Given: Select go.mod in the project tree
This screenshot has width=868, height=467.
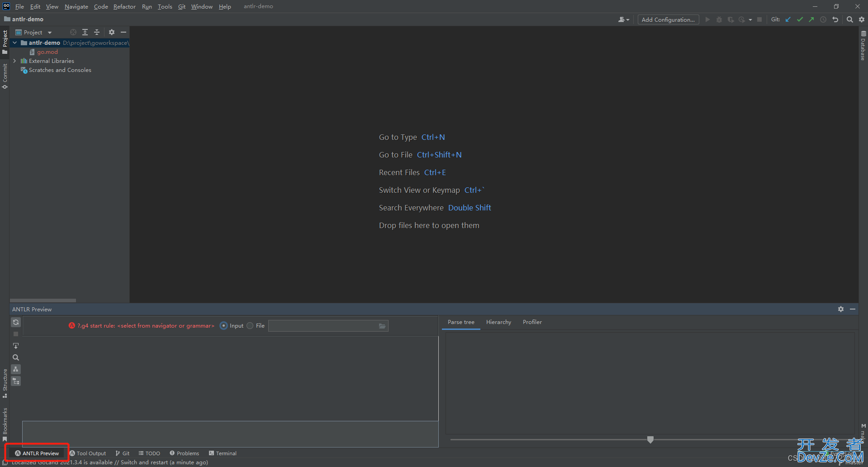Looking at the screenshot, I should 47,52.
